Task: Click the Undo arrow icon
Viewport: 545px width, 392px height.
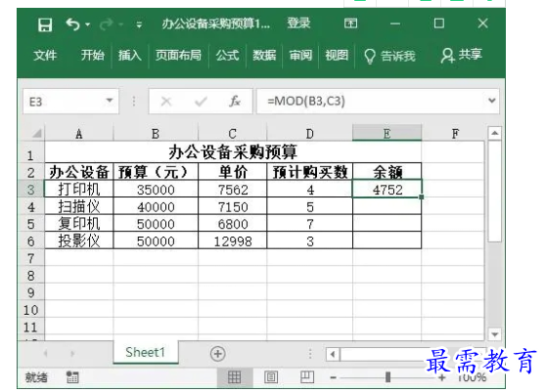Action: (73, 24)
